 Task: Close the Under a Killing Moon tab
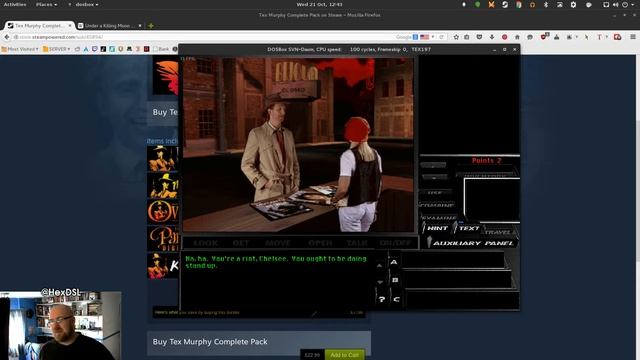tap(140, 25)
